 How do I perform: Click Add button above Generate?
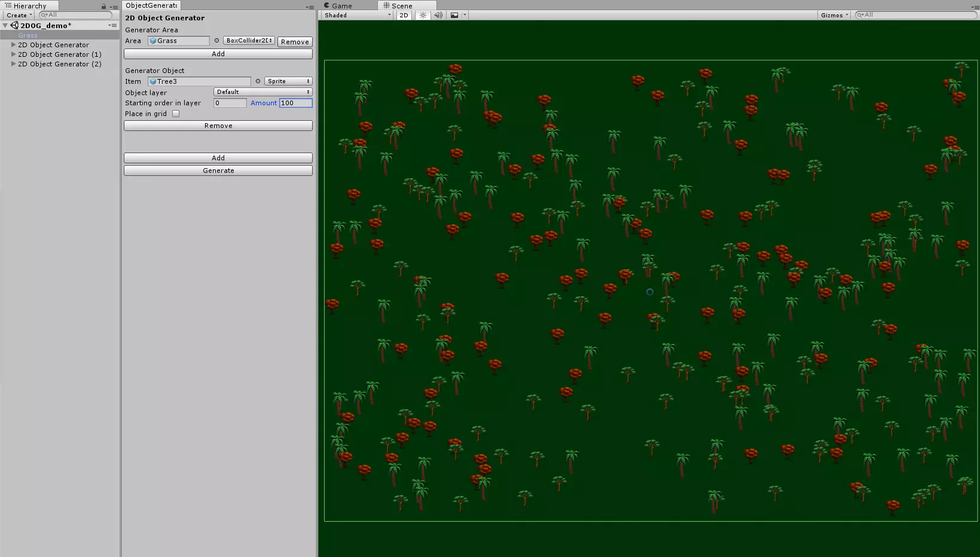218,158
